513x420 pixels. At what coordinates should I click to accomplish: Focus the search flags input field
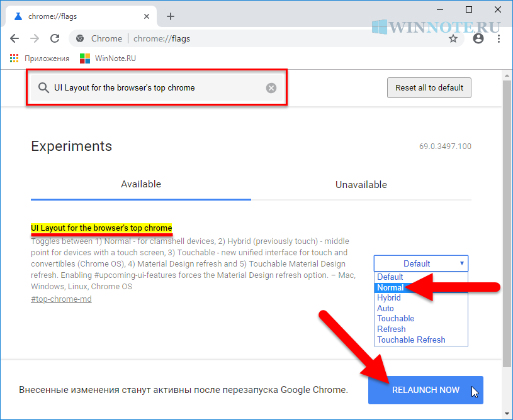[157, 87]
